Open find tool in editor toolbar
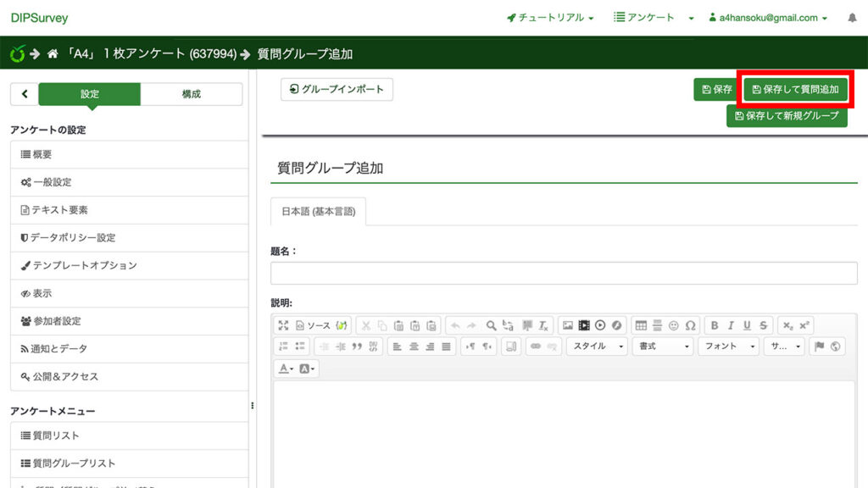Image resolution: width=868 pixels, height=488 pixels. tap(491, 325)
